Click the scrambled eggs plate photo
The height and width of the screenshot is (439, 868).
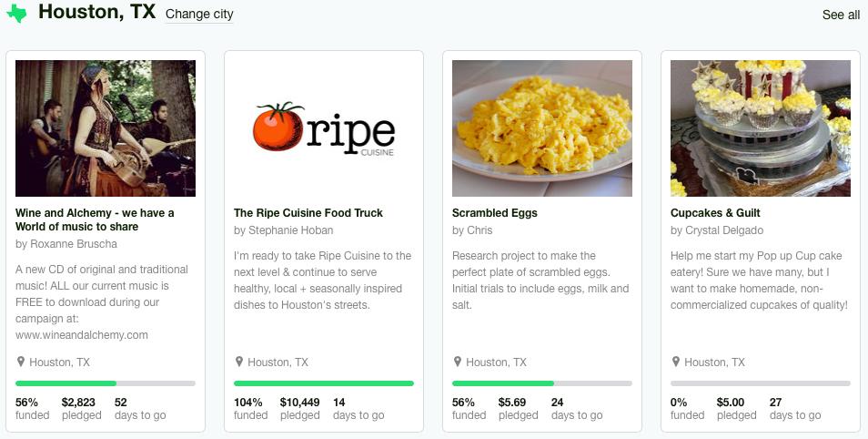pyautogui.click(x=542, y=128)
